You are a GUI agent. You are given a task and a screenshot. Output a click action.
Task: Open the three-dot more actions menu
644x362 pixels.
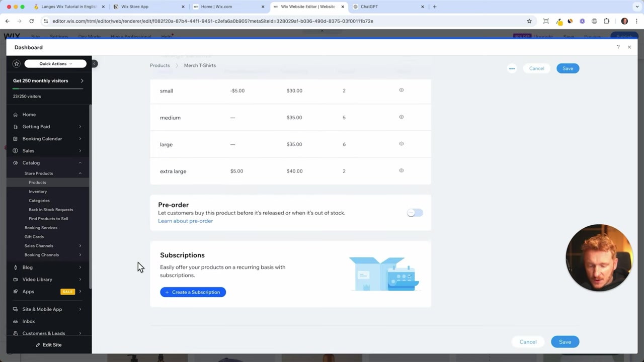point(512,68)
